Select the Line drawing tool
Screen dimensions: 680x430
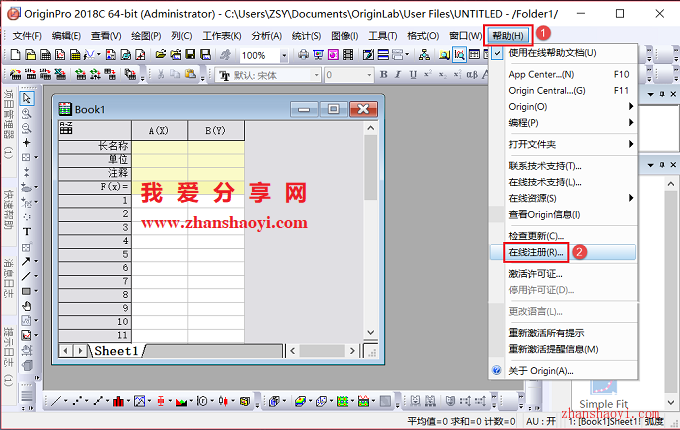point(27,276)
